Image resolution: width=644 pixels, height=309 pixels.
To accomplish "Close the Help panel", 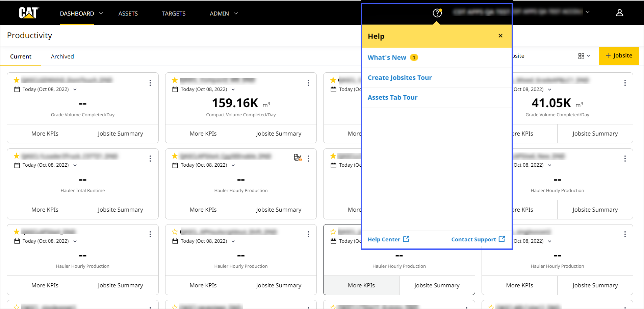I will 500,36.
